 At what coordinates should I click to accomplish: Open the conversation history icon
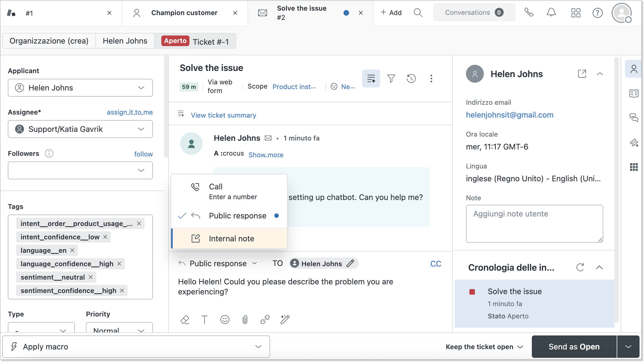[x=411, y=78]
